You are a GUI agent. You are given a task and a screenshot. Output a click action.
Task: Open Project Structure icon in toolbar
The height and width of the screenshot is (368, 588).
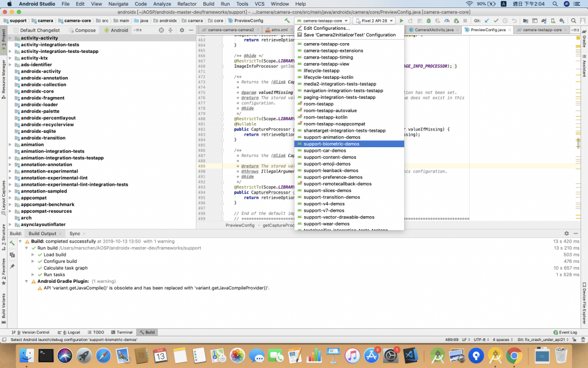[x=525, y=21]
